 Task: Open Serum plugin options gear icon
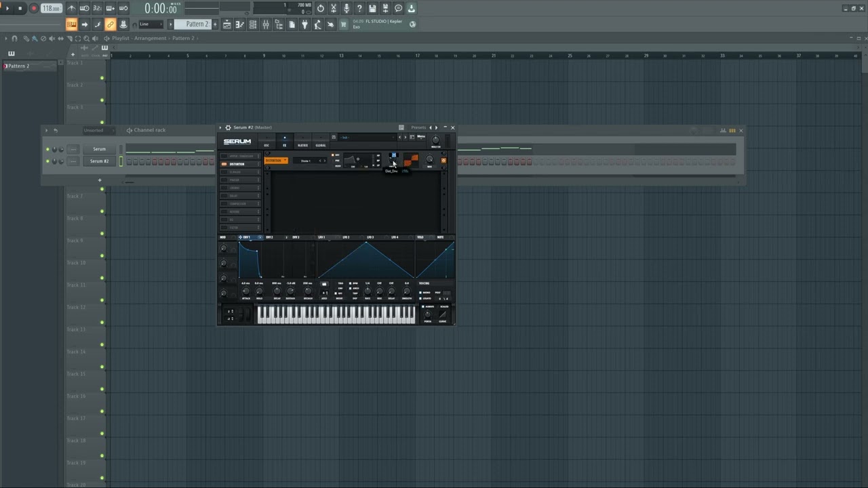228,127
